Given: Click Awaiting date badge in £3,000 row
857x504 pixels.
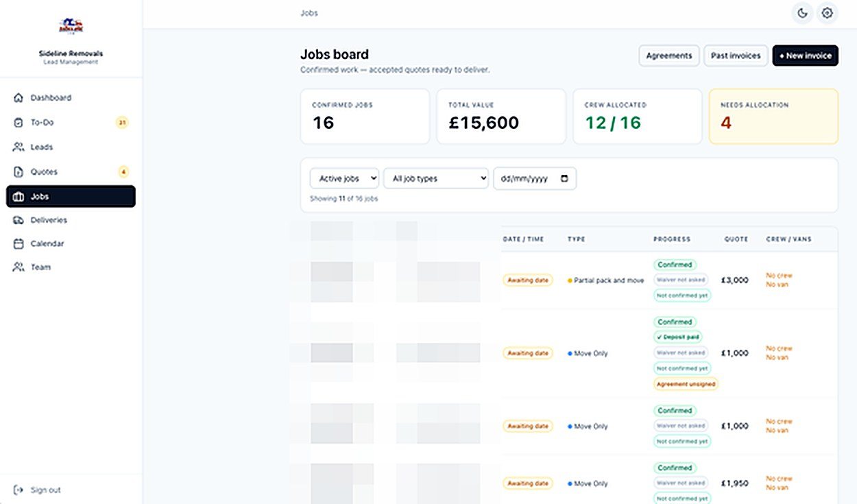Looking at the screenshot, I should pos(528,280).
